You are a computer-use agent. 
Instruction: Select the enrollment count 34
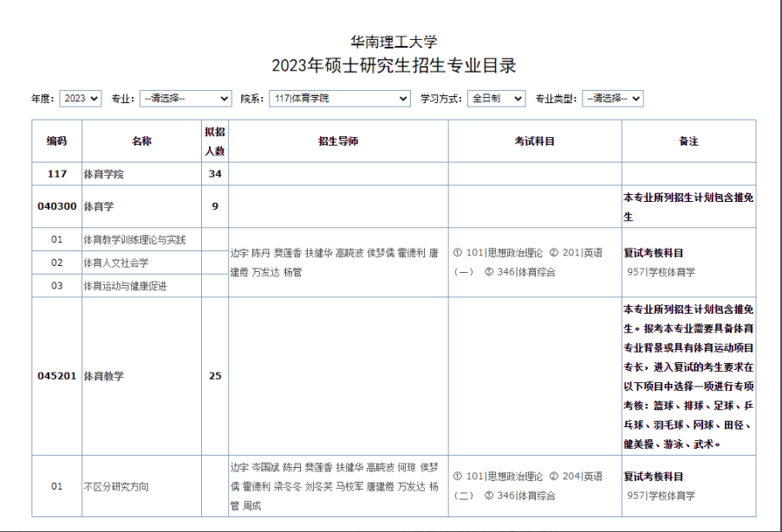pyautogui.click(x=215, y=174)
